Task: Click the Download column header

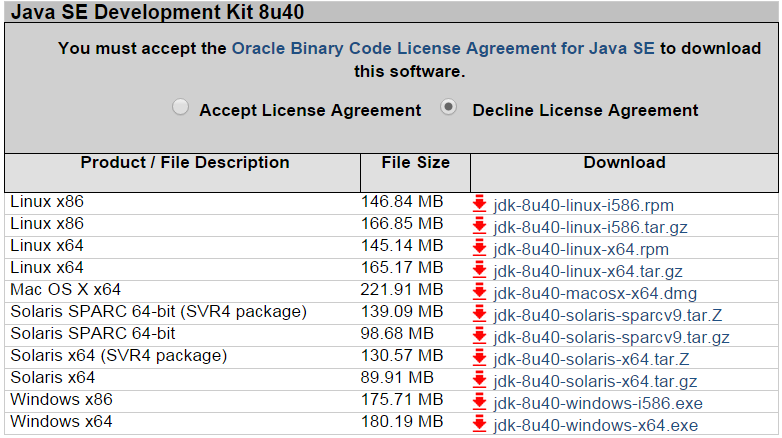Action: 624,163
